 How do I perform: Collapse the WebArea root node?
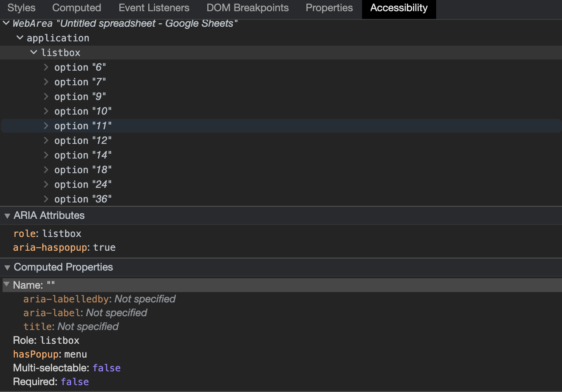click(6, 23)
